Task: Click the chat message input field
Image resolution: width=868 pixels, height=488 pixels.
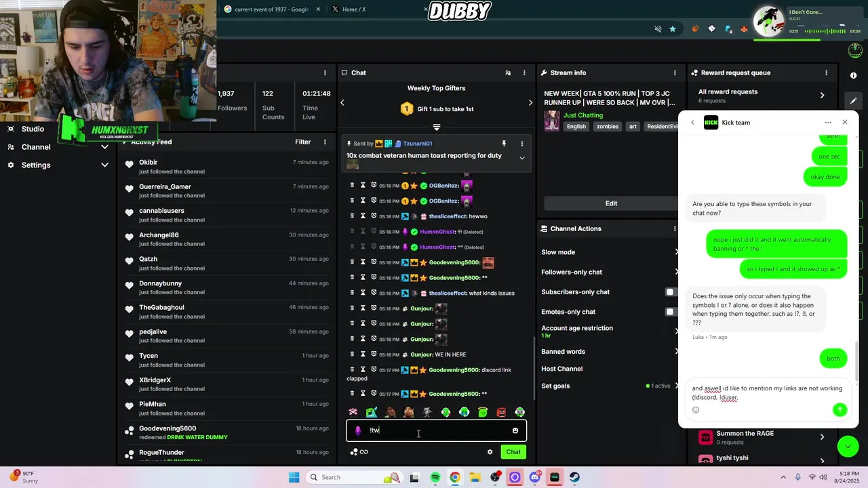Action: pos(436,430)
